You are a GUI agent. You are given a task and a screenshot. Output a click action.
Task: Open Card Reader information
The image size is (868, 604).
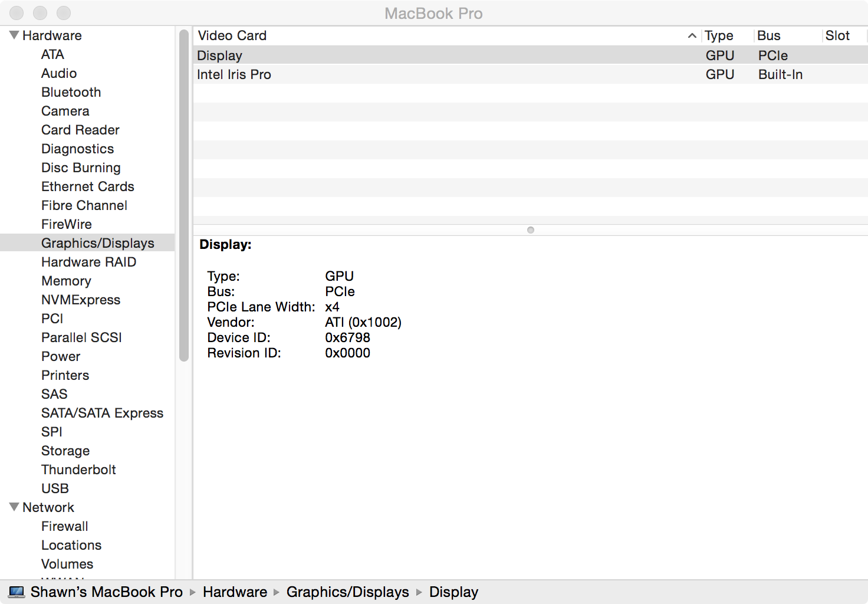click(80, 130)
